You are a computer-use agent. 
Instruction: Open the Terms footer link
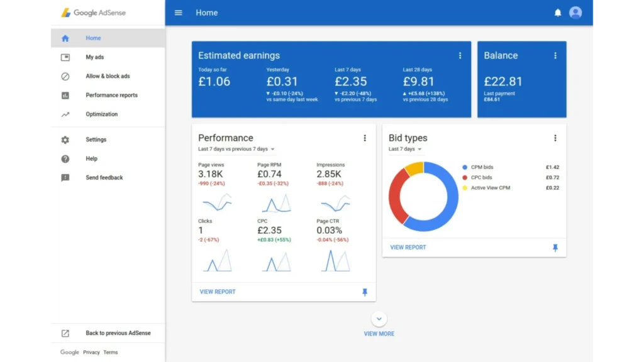click(111, 352)
